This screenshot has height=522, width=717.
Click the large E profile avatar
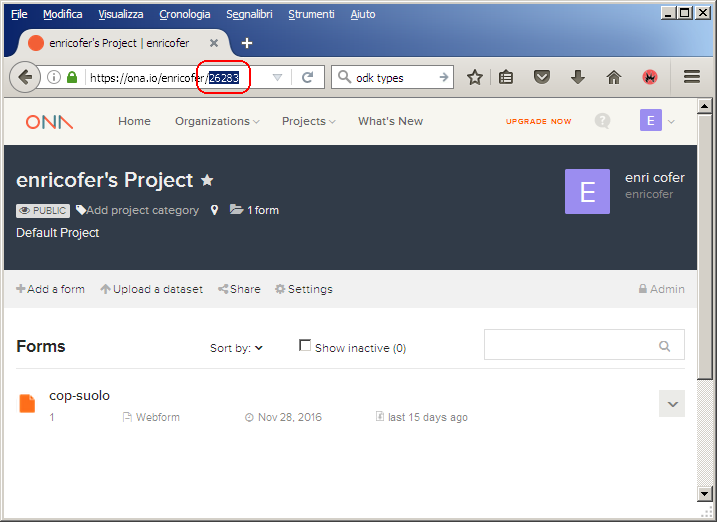point(587,192)
